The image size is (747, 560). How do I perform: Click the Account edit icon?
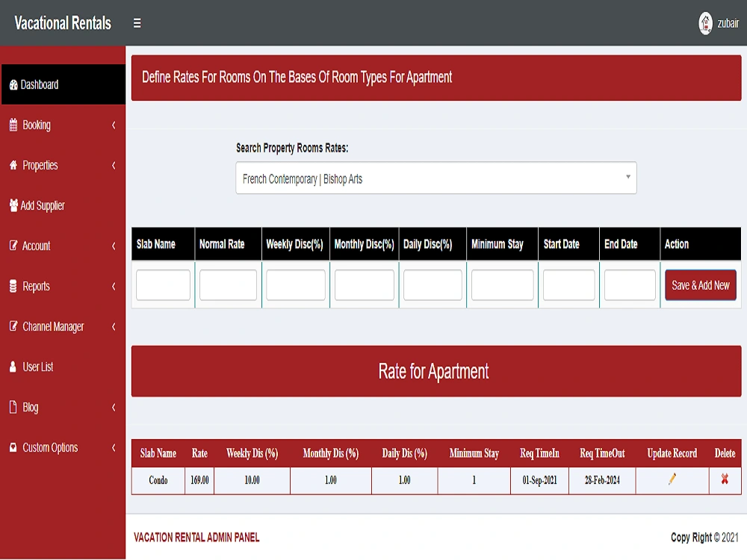click(13, 246)
